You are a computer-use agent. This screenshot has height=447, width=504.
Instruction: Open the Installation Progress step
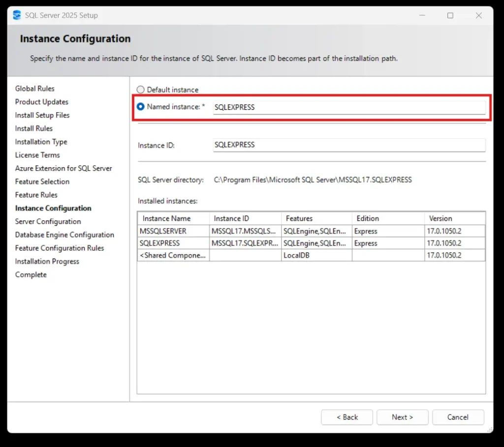[x=47, y=261]
